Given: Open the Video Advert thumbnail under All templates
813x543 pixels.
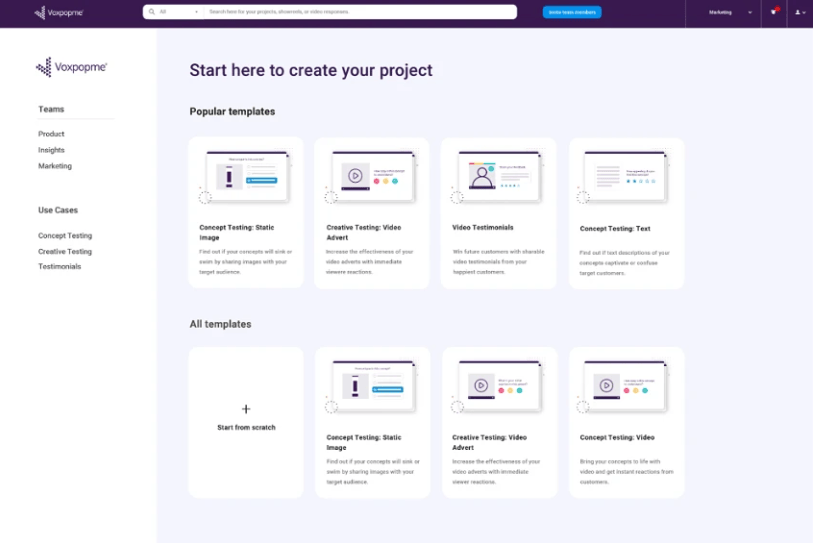Looking at the screenshot, I should click(x=498, y=386).
